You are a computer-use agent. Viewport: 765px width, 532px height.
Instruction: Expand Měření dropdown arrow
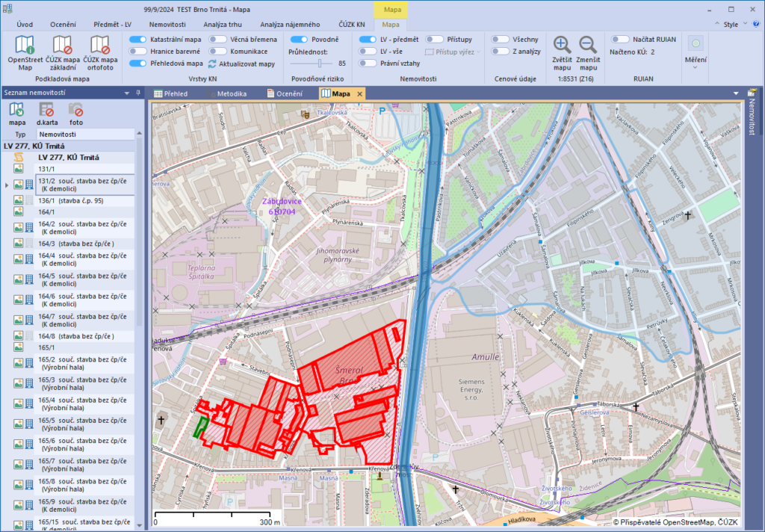[696, 68]
